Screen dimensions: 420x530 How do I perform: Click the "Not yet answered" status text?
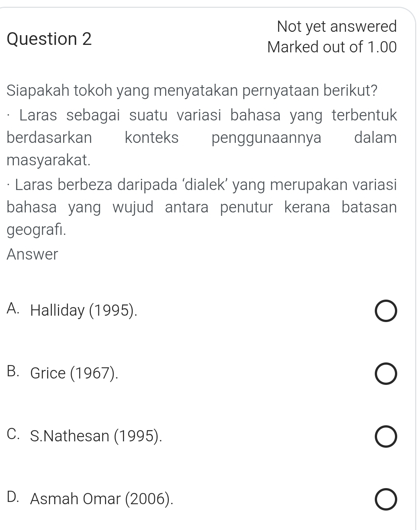[x=337, y=27]
